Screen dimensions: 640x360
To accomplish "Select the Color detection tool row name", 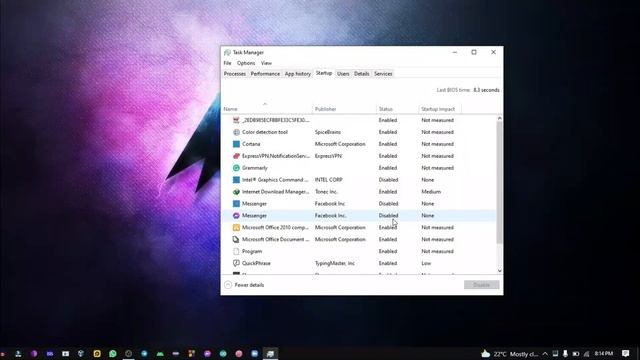I will point(264,132).
